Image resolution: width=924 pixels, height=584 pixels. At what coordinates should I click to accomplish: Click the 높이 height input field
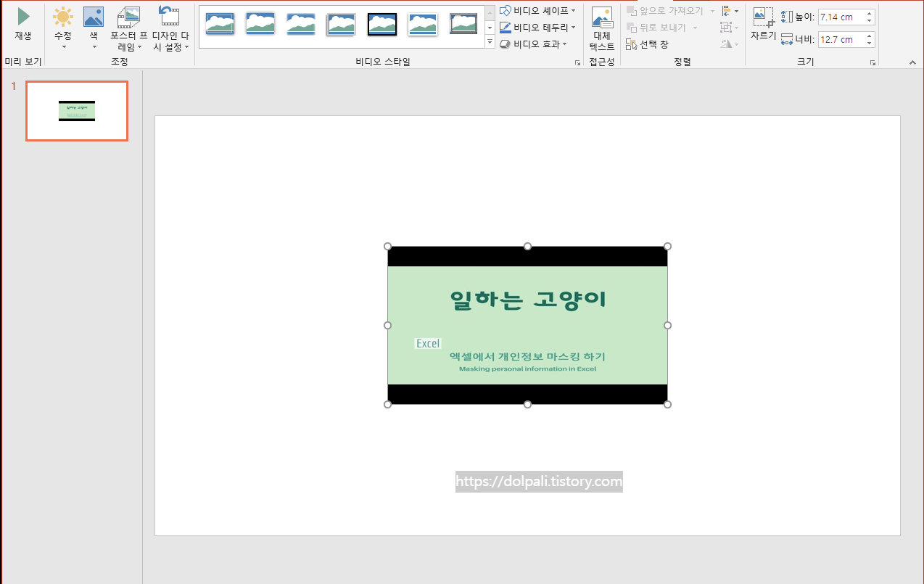[841, 17]
